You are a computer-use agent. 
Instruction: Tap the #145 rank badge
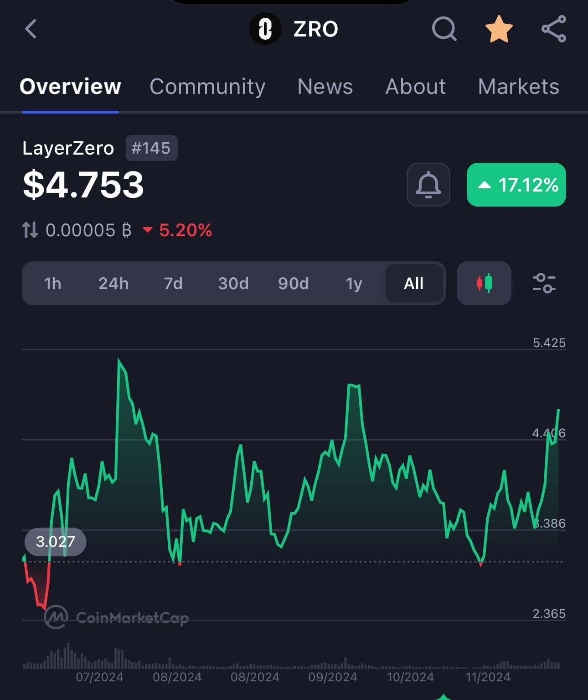[151, 148]
